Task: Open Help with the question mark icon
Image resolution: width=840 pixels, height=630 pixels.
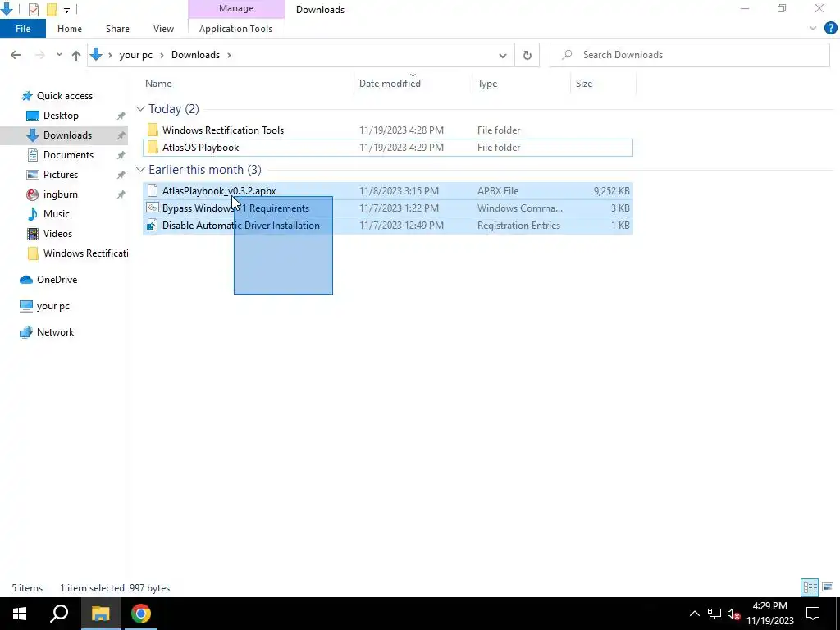Action: (x=830, y=29)
